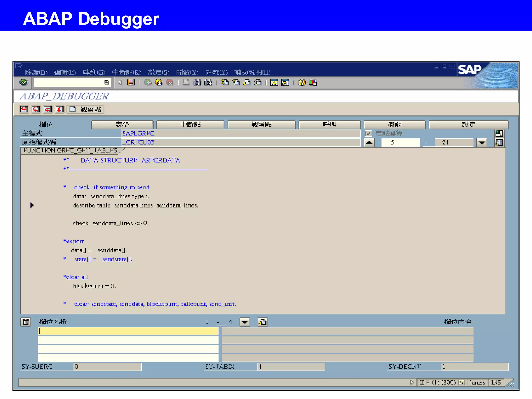Open the 設定(S) menu
Viewport: 532px width, 399px height.
(x=159, y=72)
